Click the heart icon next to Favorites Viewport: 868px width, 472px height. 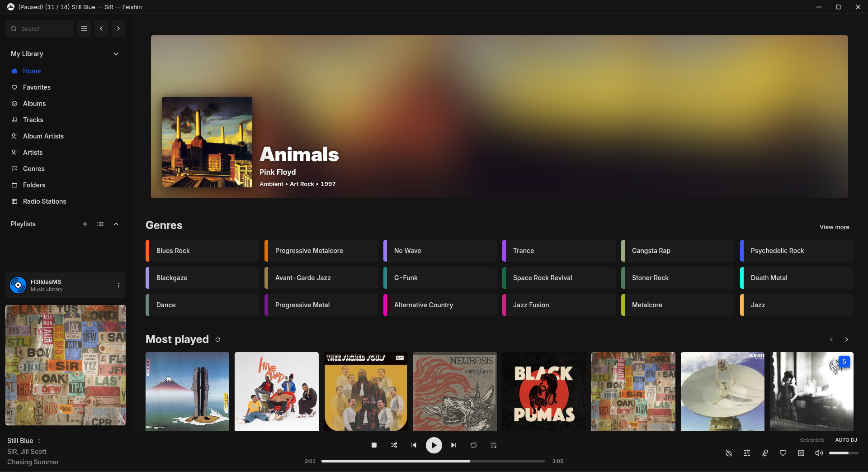tap(14, 87)
